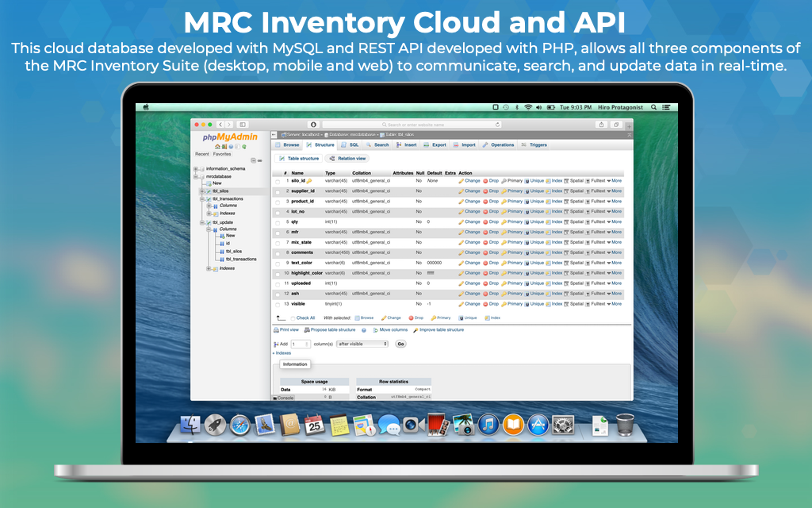The height and width of the screenshot is (508, 812).
Task: Toggle Safari sidebar icon
Action: (x=243, y=125)
